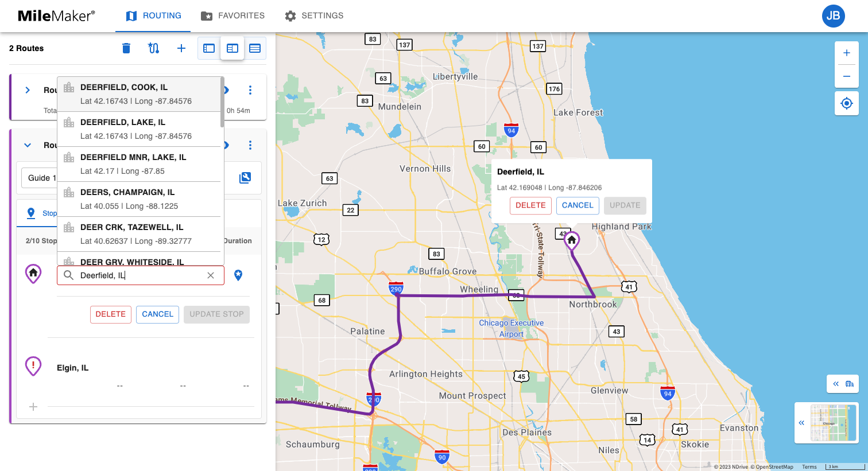Click the Elgin, IL warning pin icon
868x471 pixels.
(x=33, y=365)
